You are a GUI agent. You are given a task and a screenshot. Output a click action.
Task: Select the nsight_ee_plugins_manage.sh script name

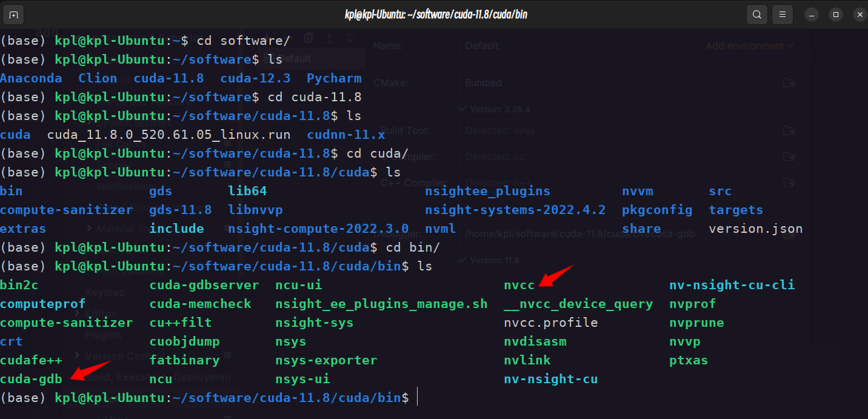pos(381,304)
